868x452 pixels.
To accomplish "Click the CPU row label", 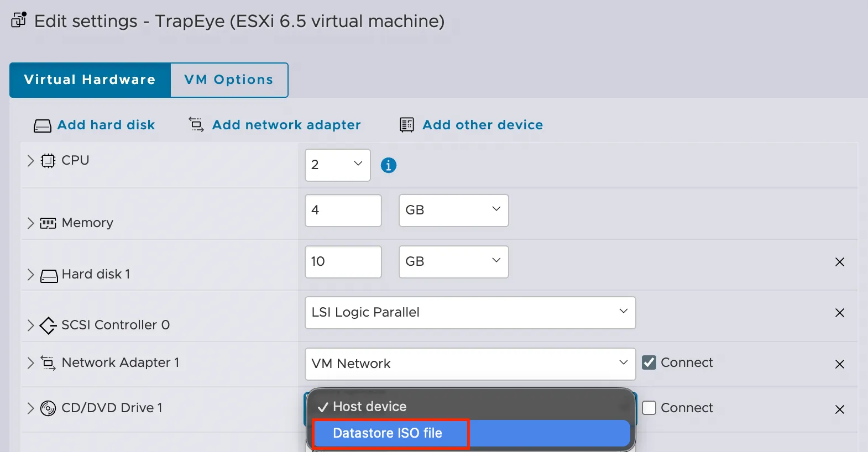I will click(x=75, y=160).
